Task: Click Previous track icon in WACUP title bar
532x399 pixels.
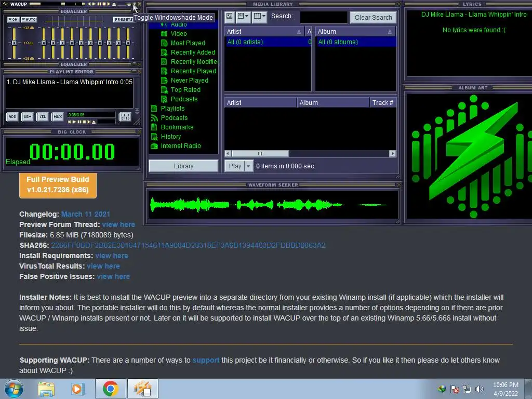Action: (89, 4)
